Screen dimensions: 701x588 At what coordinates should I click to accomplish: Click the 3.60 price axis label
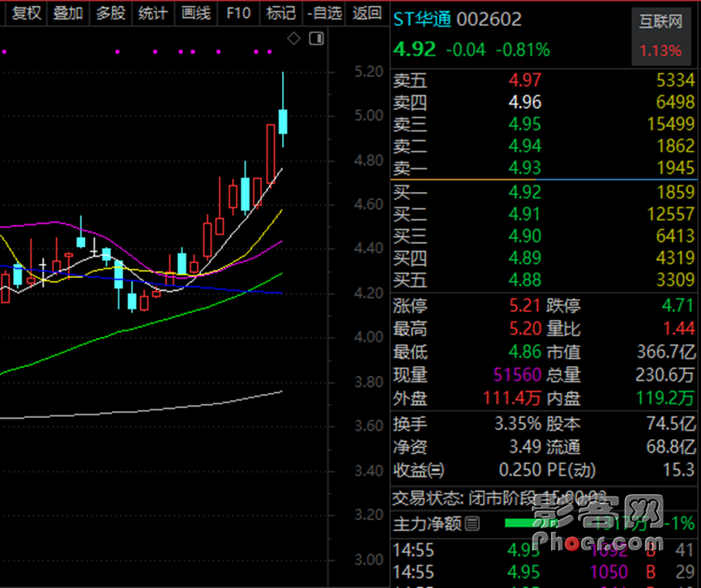[369, 426]
